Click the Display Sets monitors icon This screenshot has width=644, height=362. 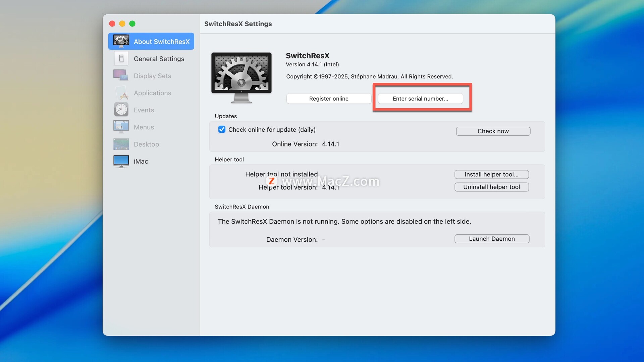pos(121,76)
